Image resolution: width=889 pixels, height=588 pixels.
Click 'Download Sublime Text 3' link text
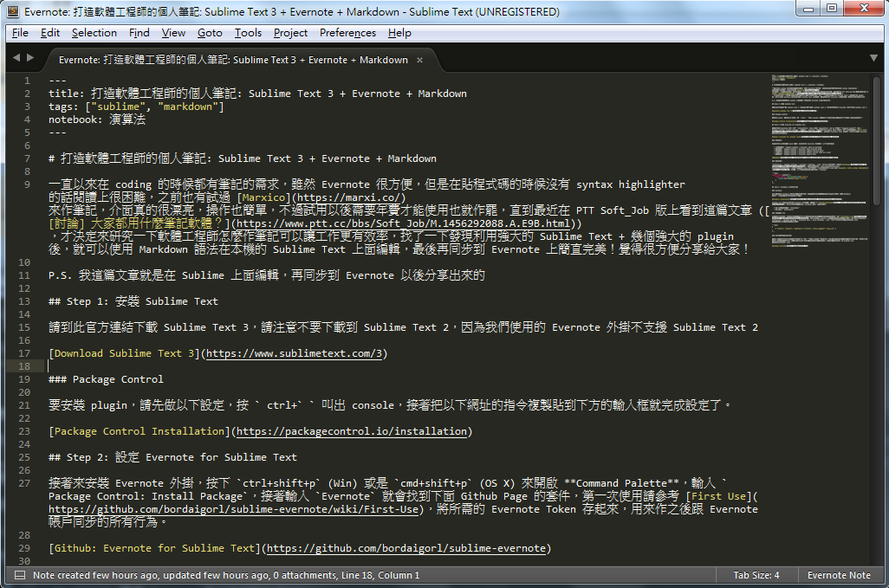tap(124, 353)
